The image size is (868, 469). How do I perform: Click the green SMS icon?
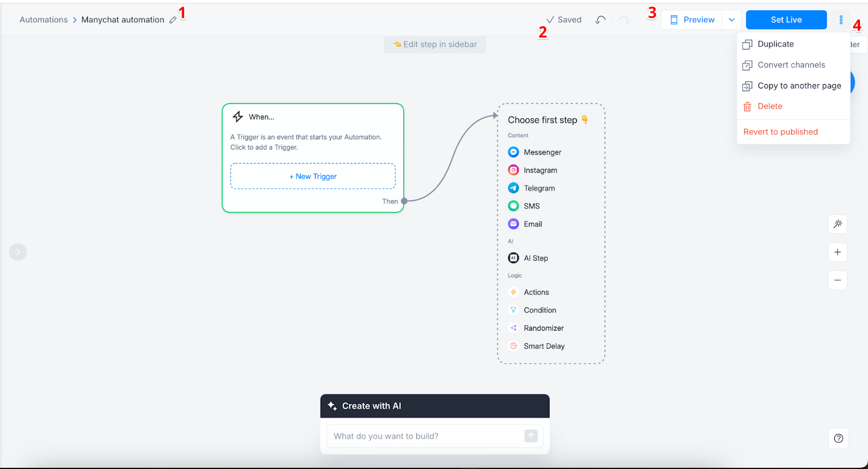(513, 206)
